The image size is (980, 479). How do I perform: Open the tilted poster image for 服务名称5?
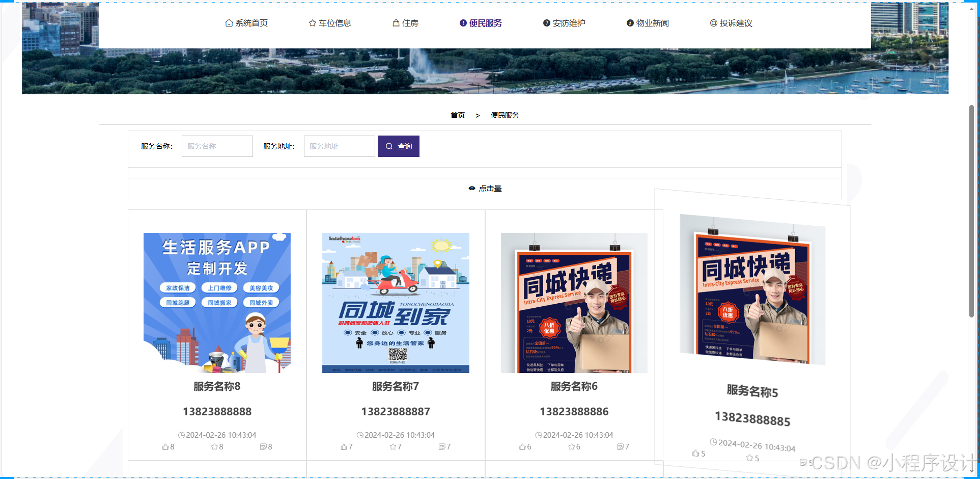click(752, 289)
